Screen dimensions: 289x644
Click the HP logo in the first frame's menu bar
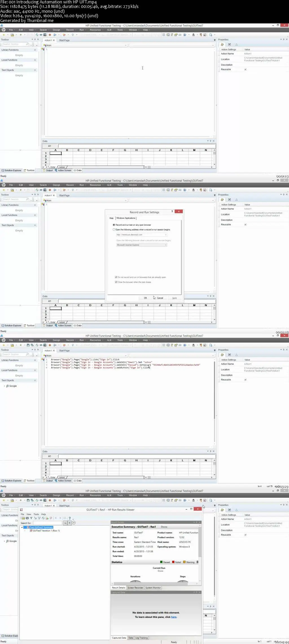coord(4,30)
